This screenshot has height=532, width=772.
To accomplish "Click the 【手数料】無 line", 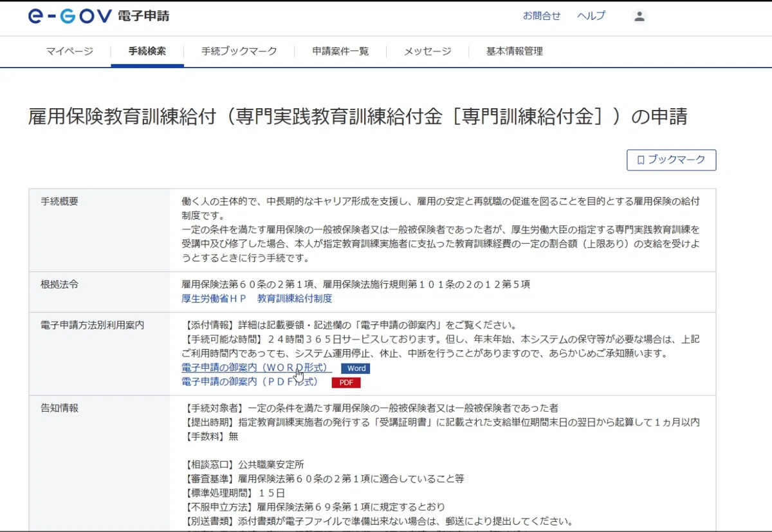I will (x=210, y=436).
